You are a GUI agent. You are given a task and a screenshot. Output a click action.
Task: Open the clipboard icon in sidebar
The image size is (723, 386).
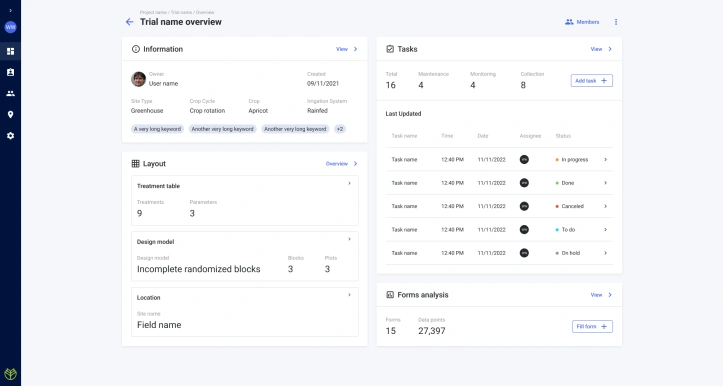(x=10, y=72)
